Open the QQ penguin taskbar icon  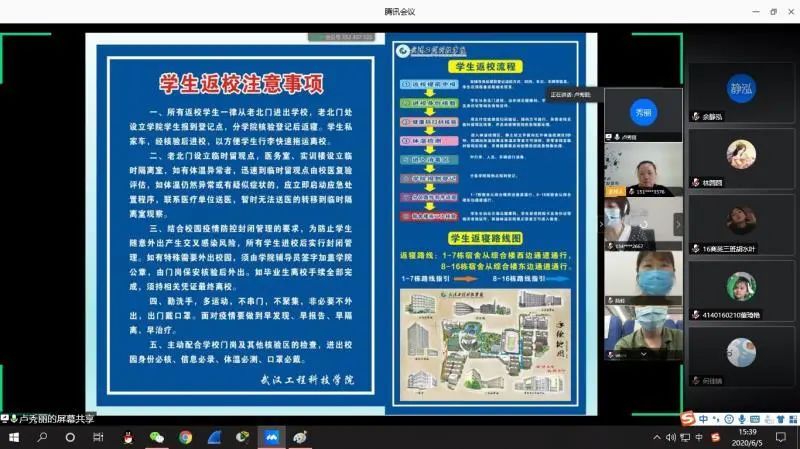click(128, 437)
